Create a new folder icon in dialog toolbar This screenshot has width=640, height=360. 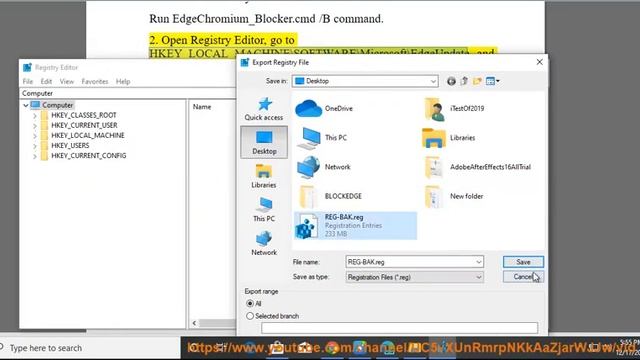[x=477, y=81]
